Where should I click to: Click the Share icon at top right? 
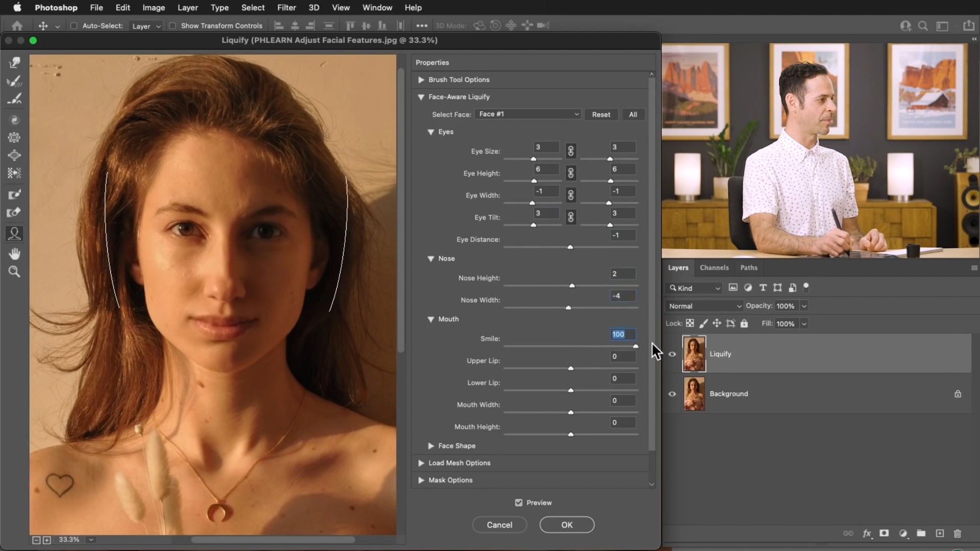pos(968,26)
